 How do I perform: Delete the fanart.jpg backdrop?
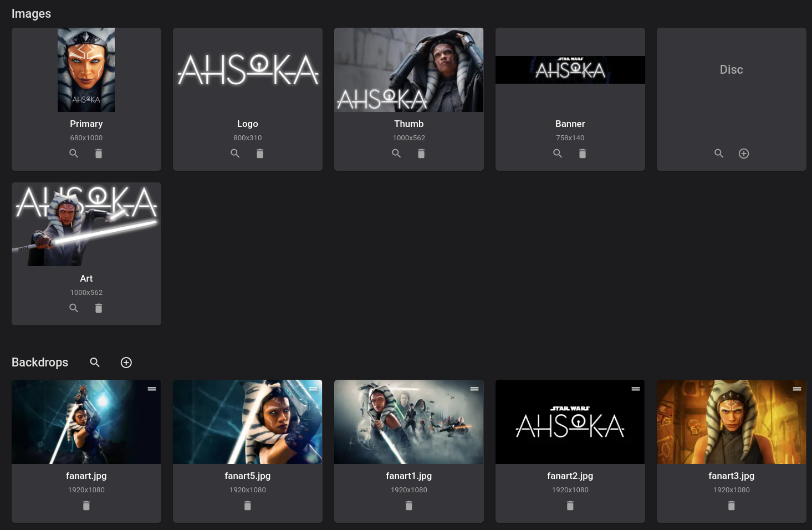pyautogui.click(x=86, y=506)
